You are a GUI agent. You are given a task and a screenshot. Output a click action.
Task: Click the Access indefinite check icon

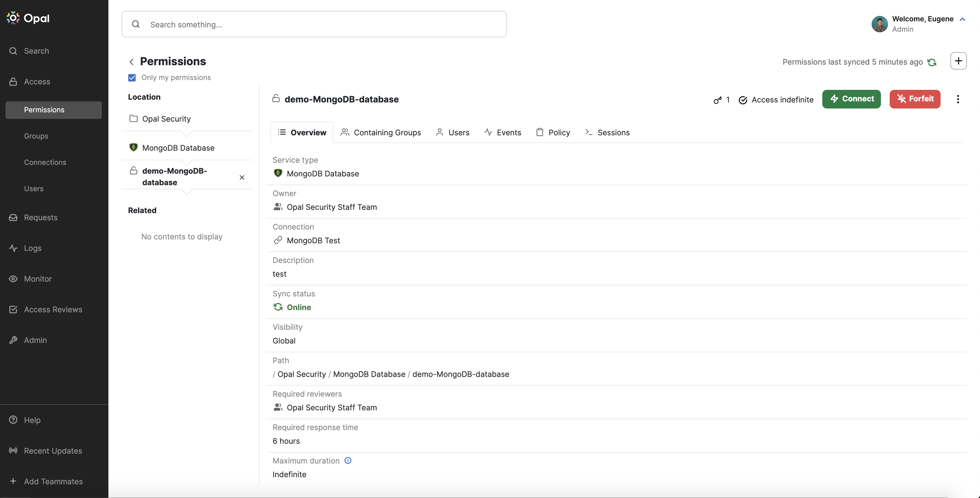pos(743,100)
